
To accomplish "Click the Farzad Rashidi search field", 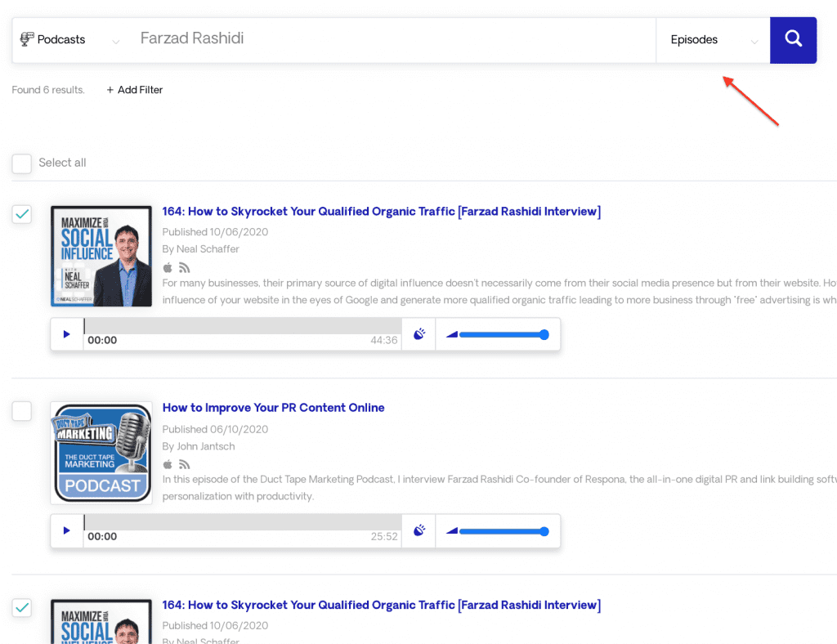I will coord(392,39).
